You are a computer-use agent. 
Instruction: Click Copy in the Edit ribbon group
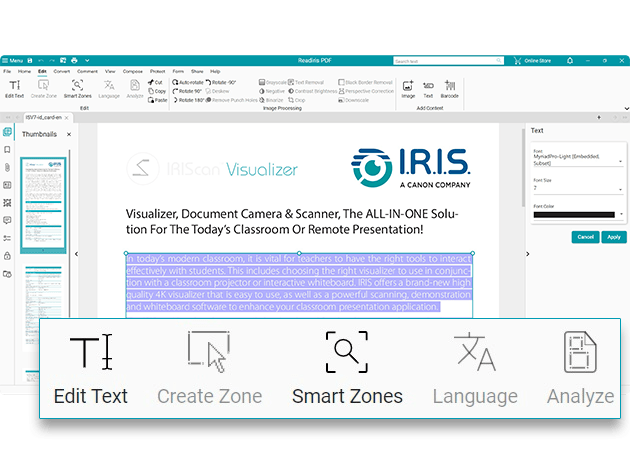(x=157, y=91)
